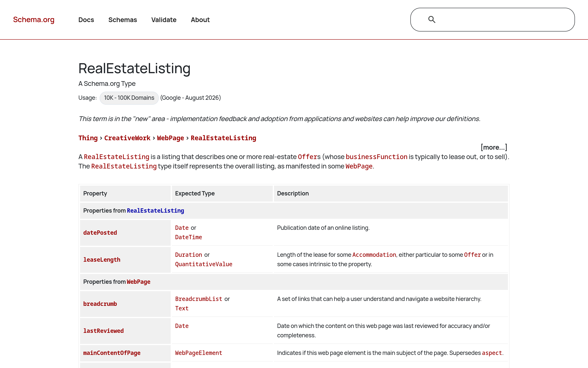Open WebPage in Properties from header
The image size is (588, 368).
(138, 282)
